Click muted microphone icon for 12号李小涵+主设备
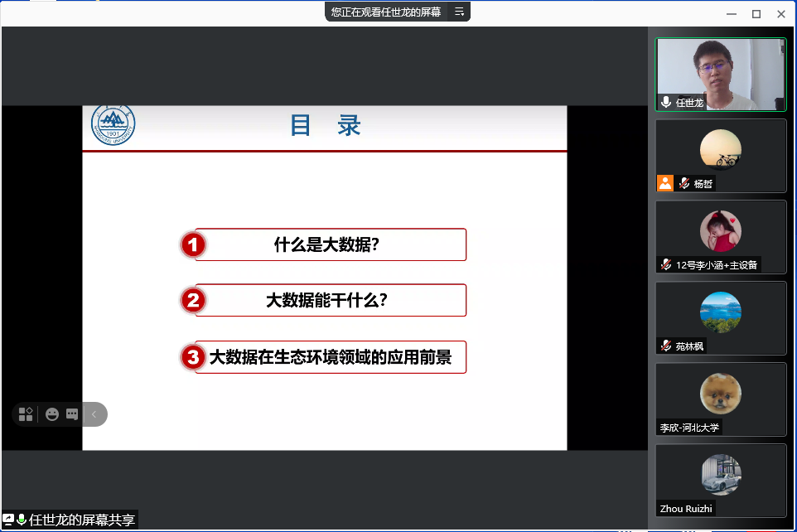 (x=665, y=265)
